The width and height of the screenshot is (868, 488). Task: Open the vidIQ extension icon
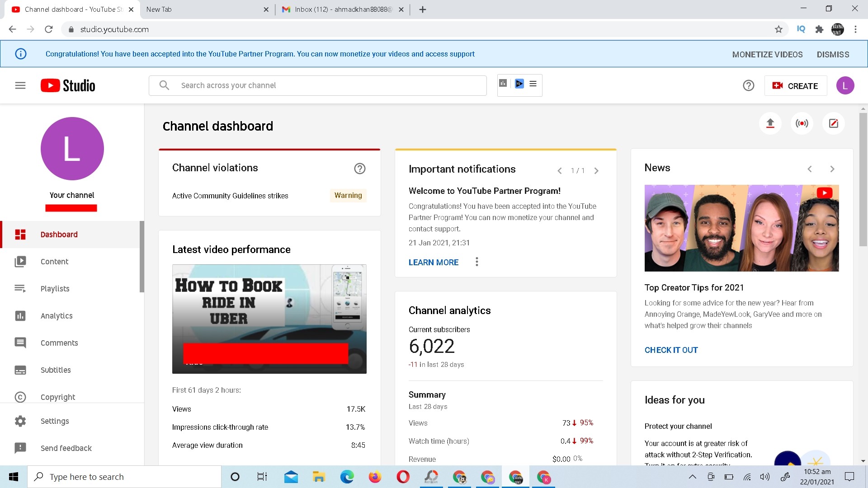pos(801,29)
